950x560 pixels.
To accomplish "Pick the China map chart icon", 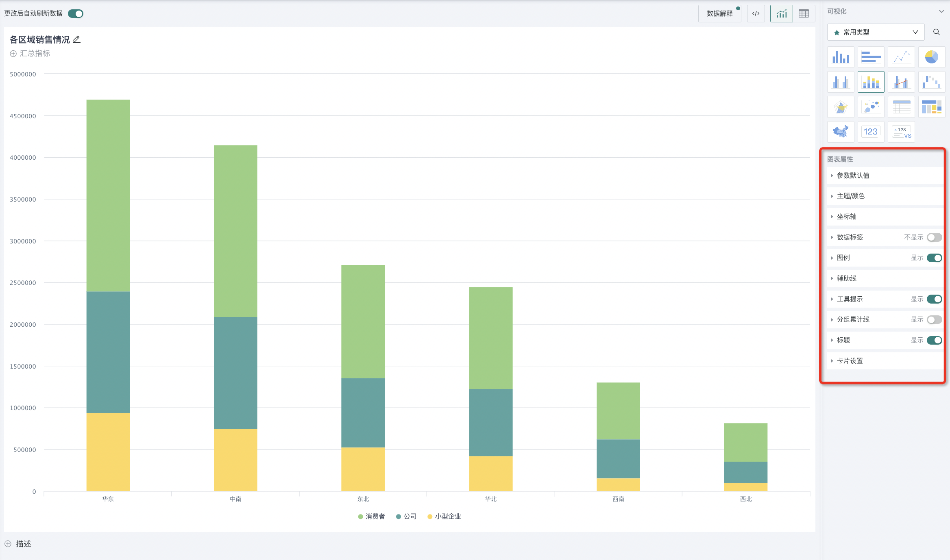I will (840, 132).
